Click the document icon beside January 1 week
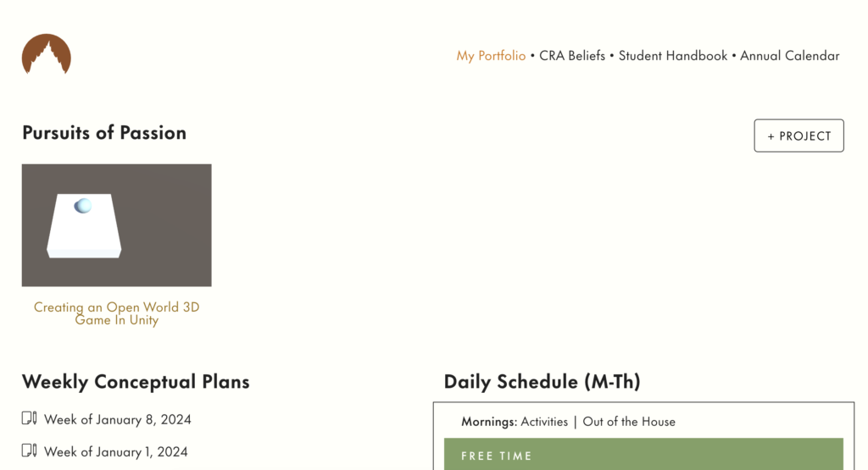This screenshot has height=470, width=868. click(30, 450)
